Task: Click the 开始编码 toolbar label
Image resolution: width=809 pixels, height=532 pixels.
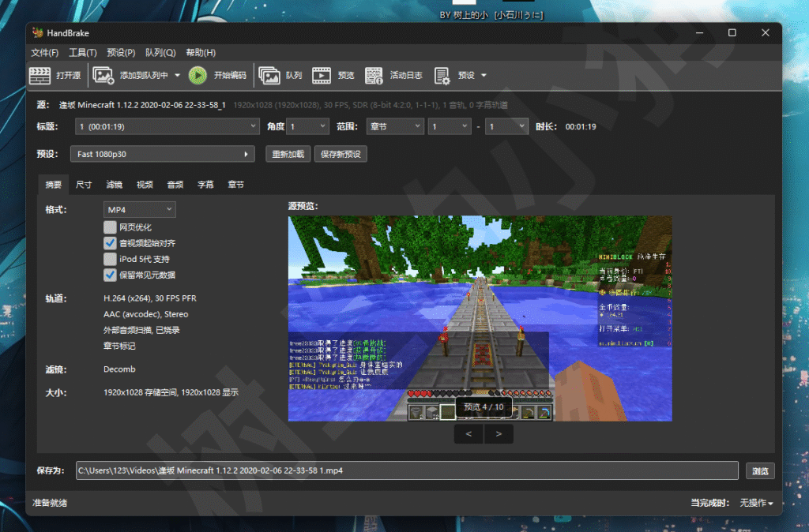Action: 230,75
